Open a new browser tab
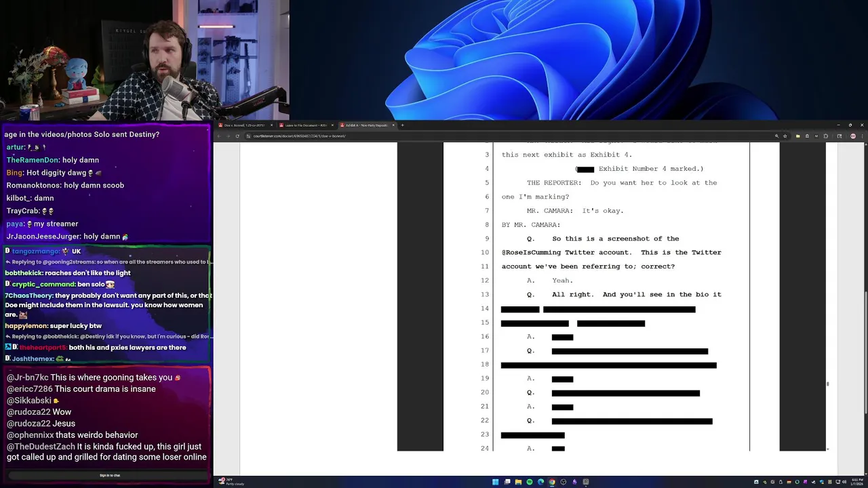Image resolution: width=868 pixels, height=488 pixels. pyautogui.click(x=402, y=125)
